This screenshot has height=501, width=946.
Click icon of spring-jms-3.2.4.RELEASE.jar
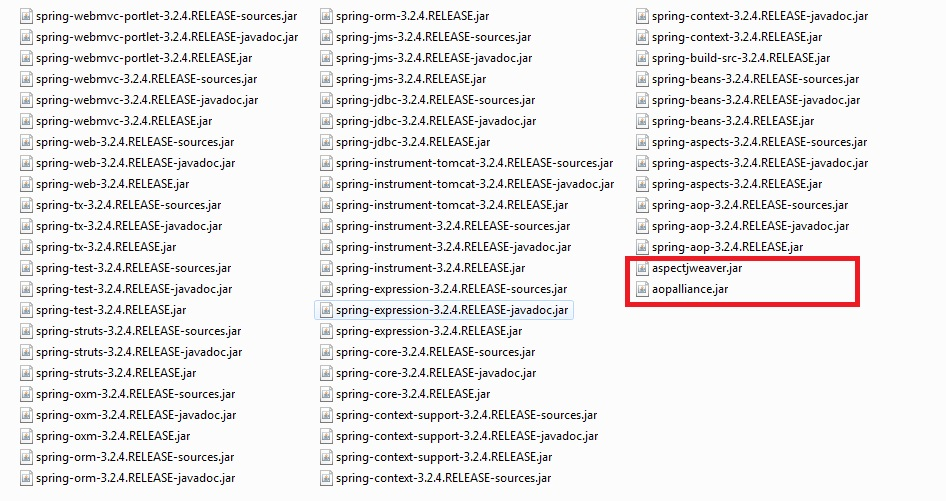click(326, 79)
